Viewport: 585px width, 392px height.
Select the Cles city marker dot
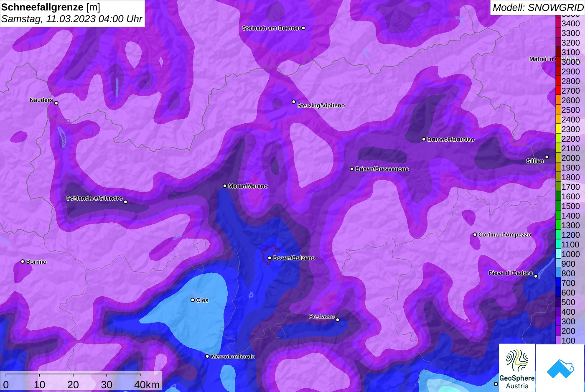(193, 300)
